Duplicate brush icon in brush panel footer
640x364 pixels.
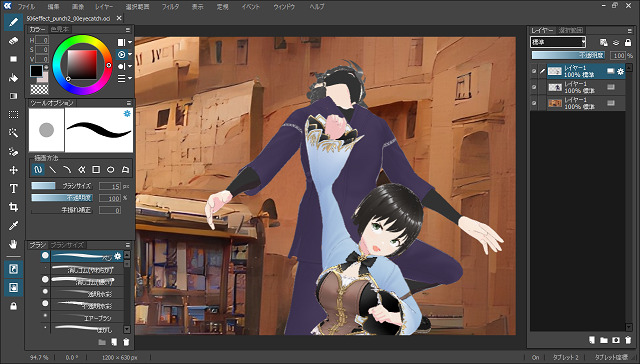(x=114, y=342)
